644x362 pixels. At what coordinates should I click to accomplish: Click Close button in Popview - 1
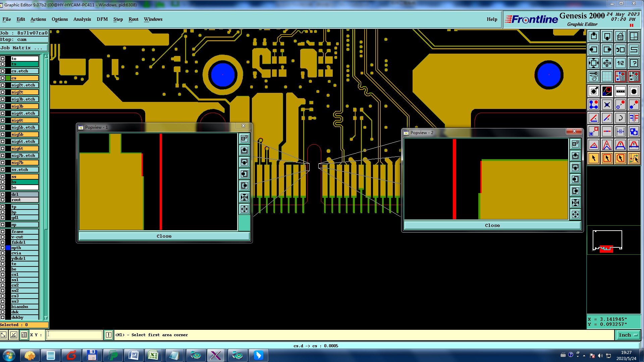(x=164, y=236)
